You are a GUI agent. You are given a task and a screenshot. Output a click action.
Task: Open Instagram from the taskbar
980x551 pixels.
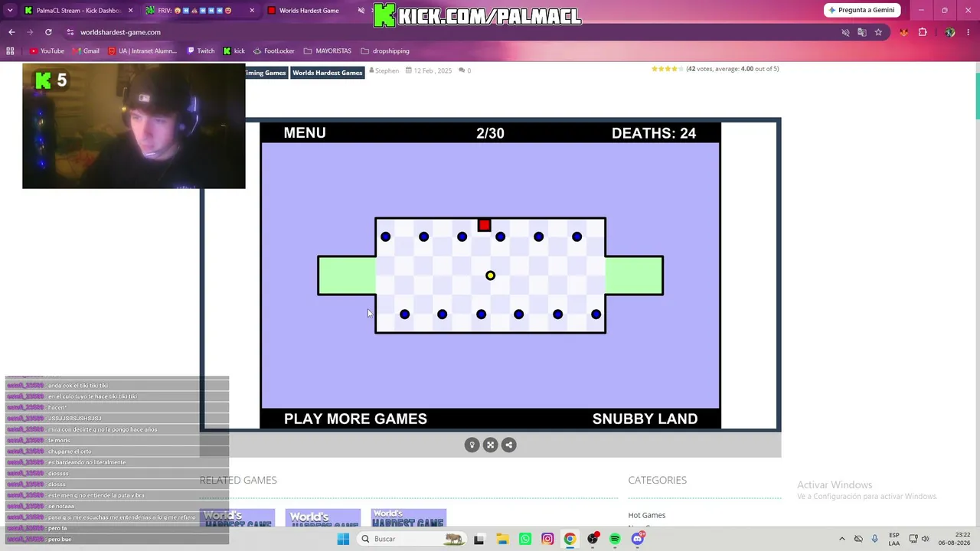(547, 539)
